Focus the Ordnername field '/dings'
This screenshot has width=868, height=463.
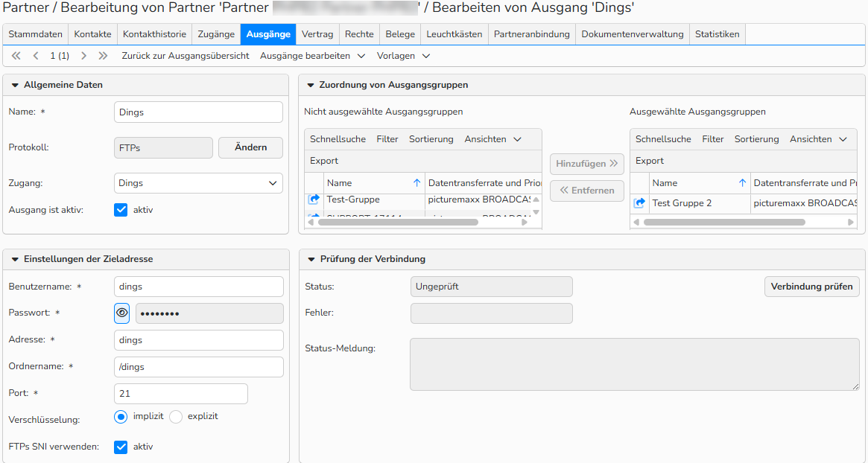pos(198,367)
